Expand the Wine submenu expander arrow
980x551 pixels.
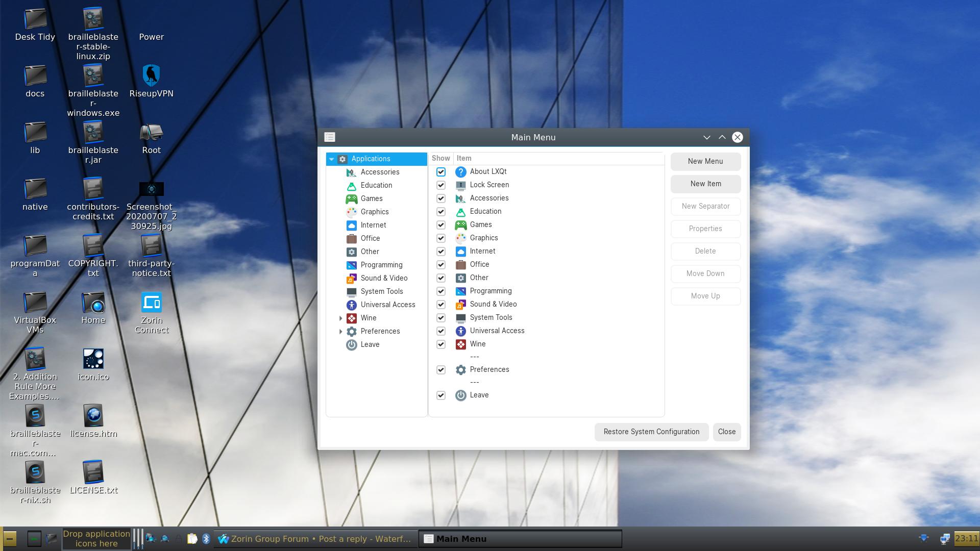340,317
